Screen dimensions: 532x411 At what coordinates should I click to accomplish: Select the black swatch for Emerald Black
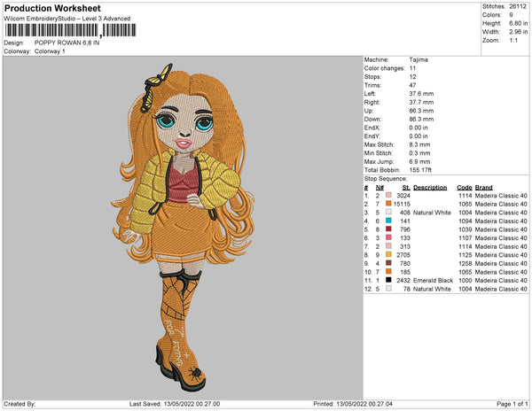pos(388,280)
